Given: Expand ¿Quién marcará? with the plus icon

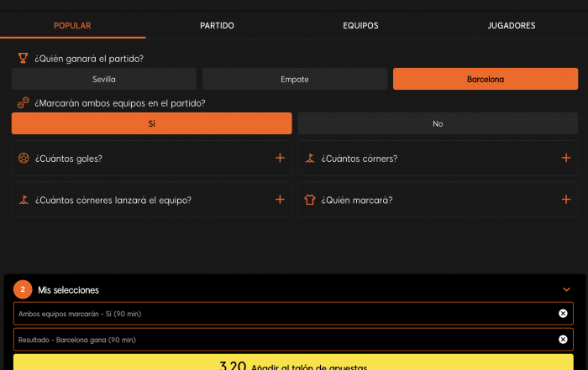Looking at the screenshot, I should point(566,200).
